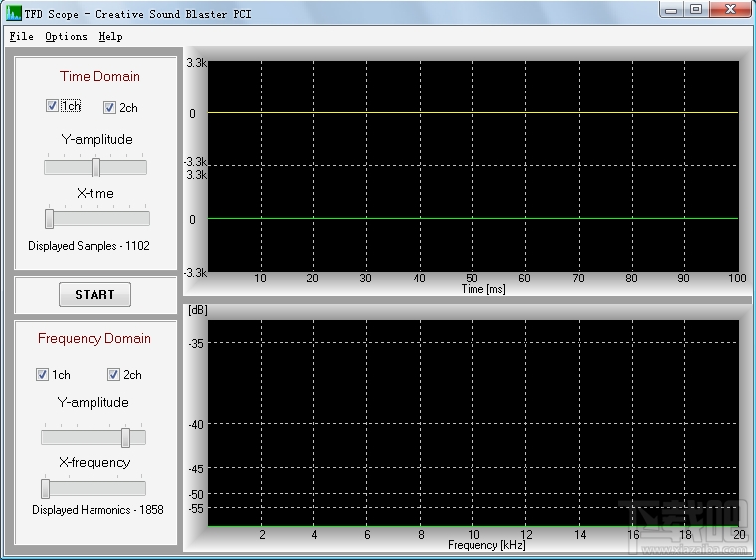Minimize the TFD Scope window
The width and height of the screenshot is (756, 560).
pos(670,10)
